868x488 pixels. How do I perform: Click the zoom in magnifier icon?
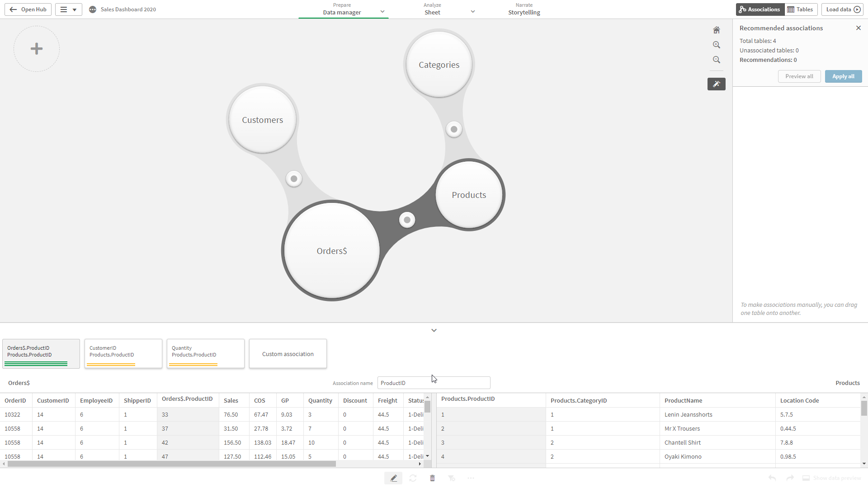pyautogui.click(x=717, y=45)
